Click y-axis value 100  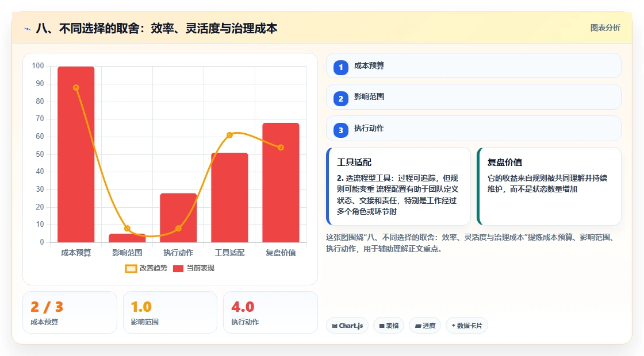38,66
